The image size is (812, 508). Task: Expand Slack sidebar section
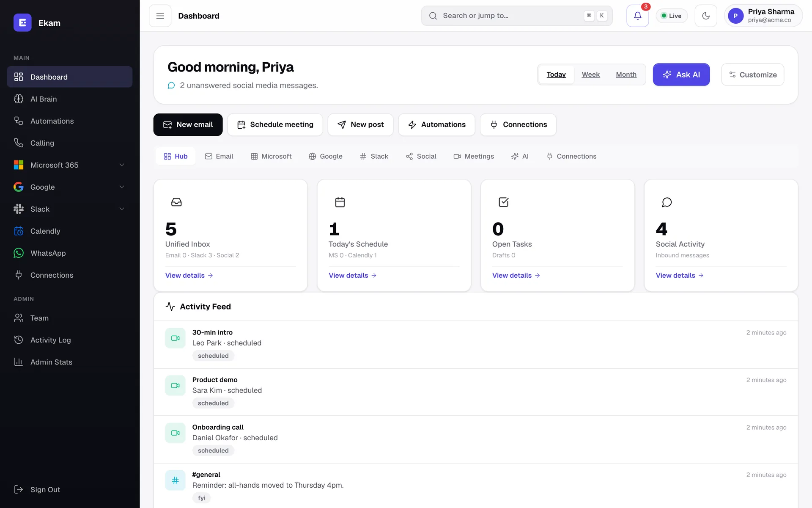click(x=69, y=209)
